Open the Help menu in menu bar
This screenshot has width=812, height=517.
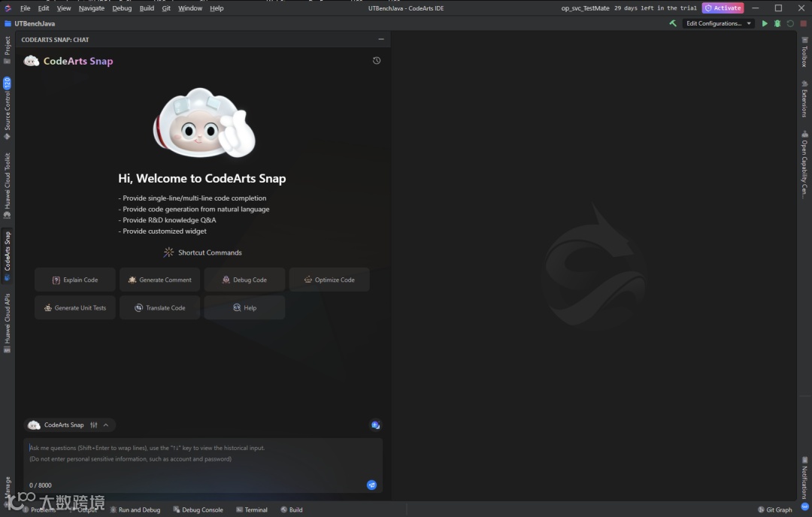217,8
